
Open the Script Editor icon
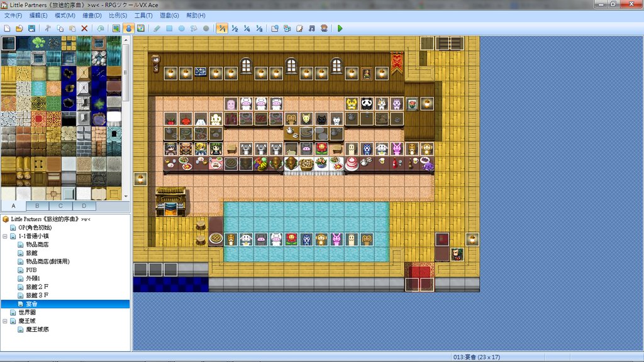coord(299,28)
